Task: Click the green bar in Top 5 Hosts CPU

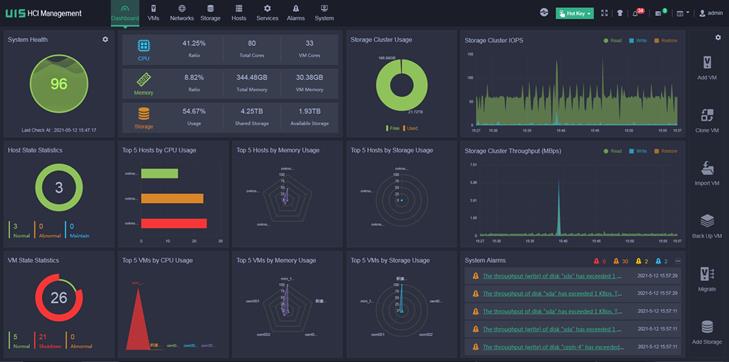Action: pyautogui.click(x=159, y=173)
